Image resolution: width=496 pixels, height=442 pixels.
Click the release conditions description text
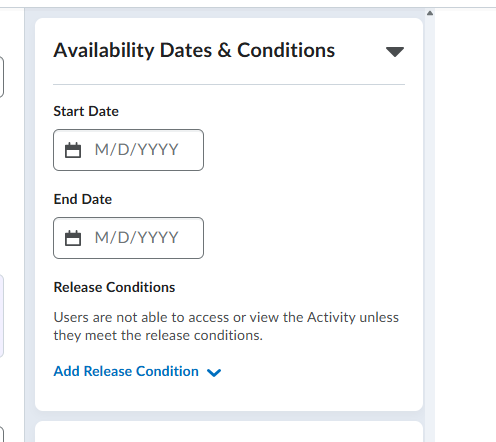(x=226, y=326)
